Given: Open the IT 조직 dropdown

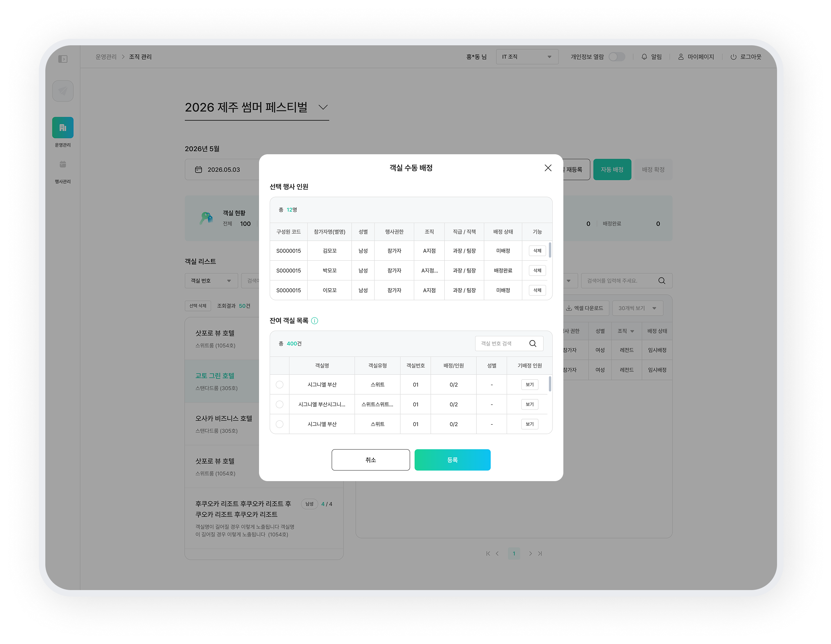Looking at the screenshot, I should 527,57.
